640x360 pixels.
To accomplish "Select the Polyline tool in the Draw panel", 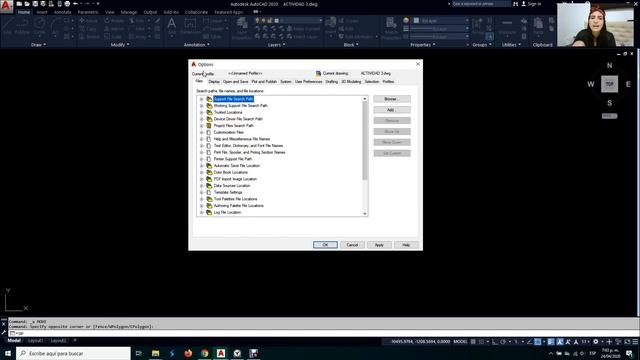I will coord(22,26).
